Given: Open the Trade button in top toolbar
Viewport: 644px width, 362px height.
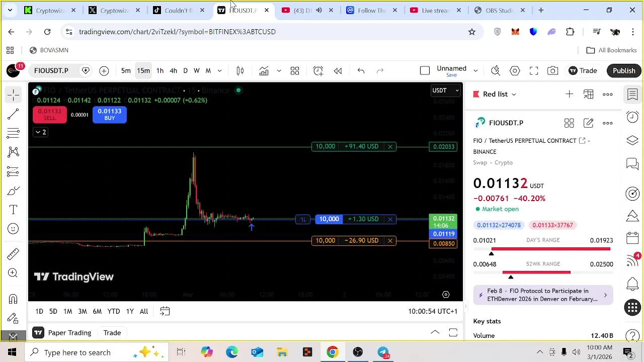Looking at the screenshot, I should [x=583, y=71].
